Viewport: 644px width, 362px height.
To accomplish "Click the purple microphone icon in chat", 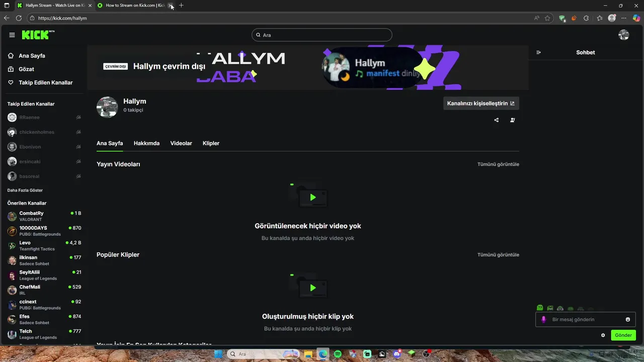I will [x=543, y=319].
